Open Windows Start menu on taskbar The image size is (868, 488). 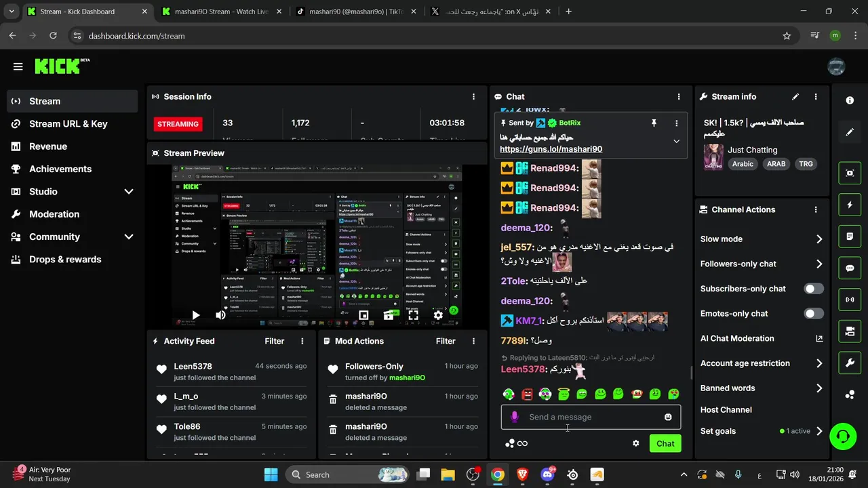(271, 474)
